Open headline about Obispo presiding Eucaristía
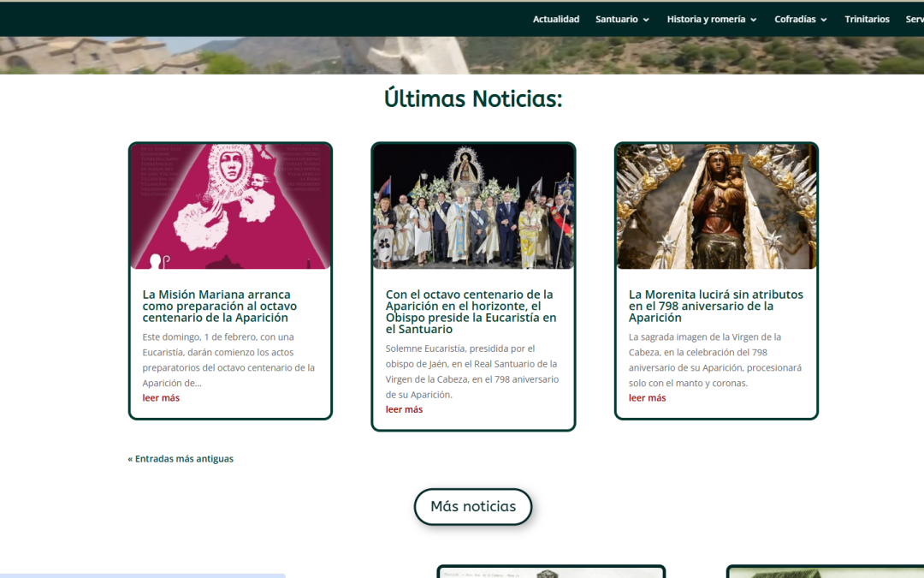The image size is (924, 578). (471, 312)
